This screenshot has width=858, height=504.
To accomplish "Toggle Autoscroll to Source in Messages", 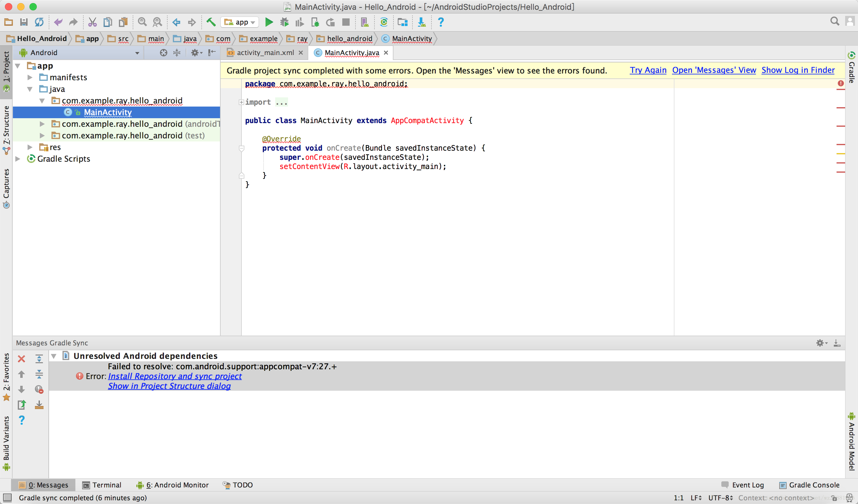I will pos(39,404).
